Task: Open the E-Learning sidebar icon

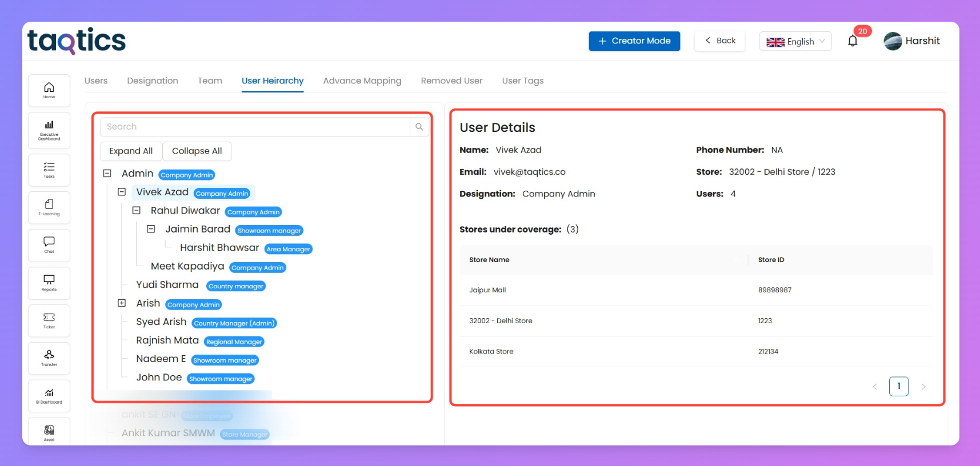Action: coord(49,207)
